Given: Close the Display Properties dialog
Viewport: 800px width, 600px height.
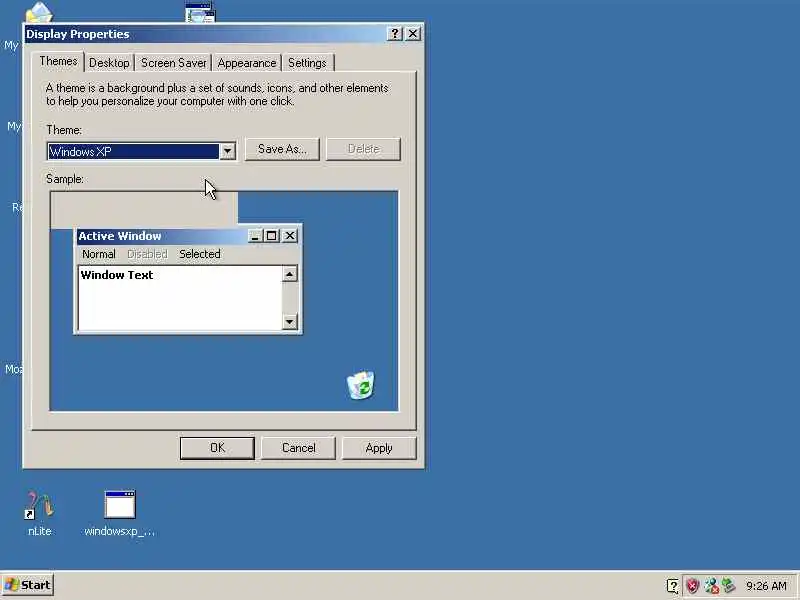Looking at the screenshot, I should click(413, 34).
